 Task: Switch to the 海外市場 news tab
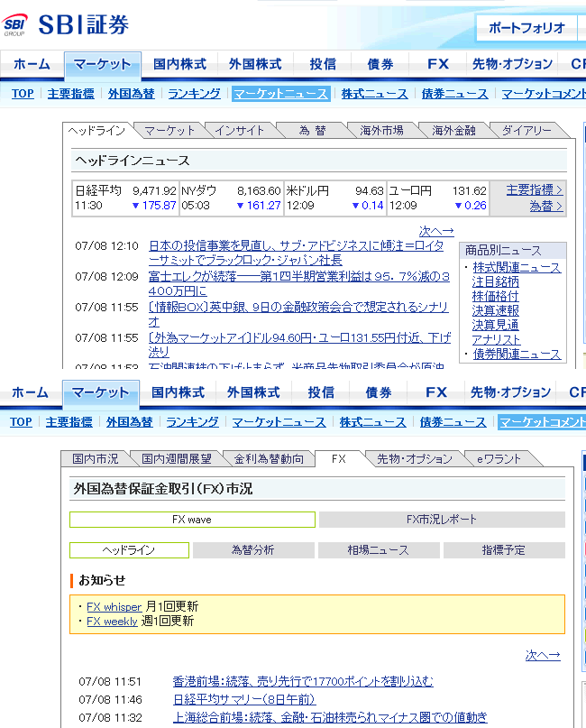(381, 131)
